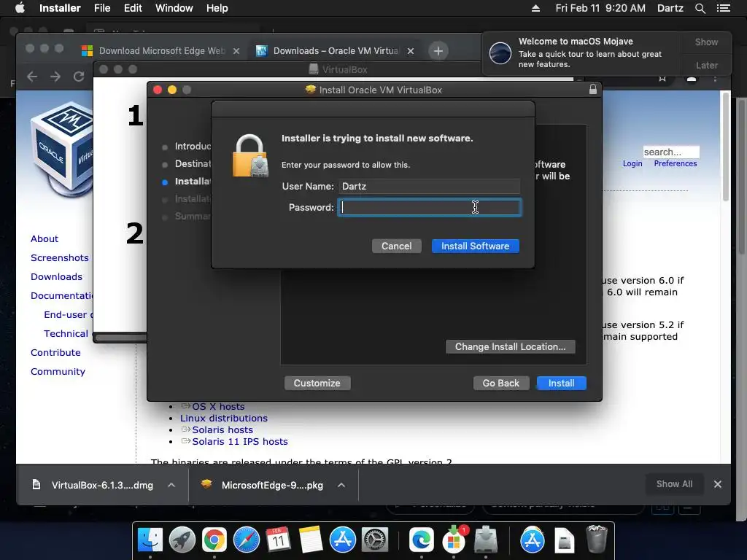
Task: Open Spotlight search magnifier
Action: pyautogui.click(x=700, y=8)
